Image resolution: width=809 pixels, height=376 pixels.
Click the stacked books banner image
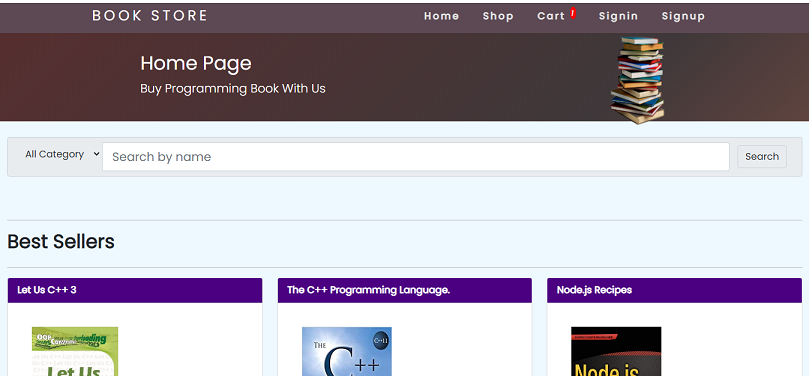point(638,80)
